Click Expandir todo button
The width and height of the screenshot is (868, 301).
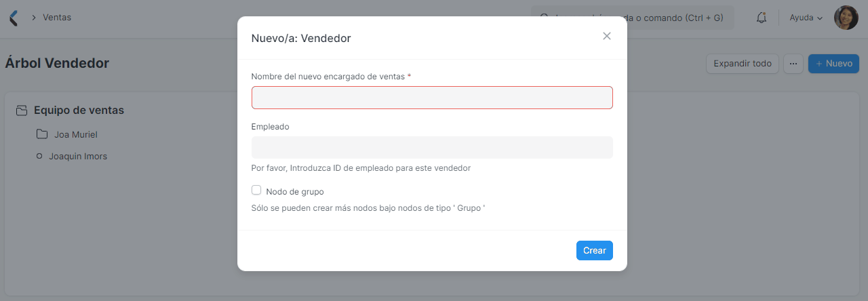[743, 64]
